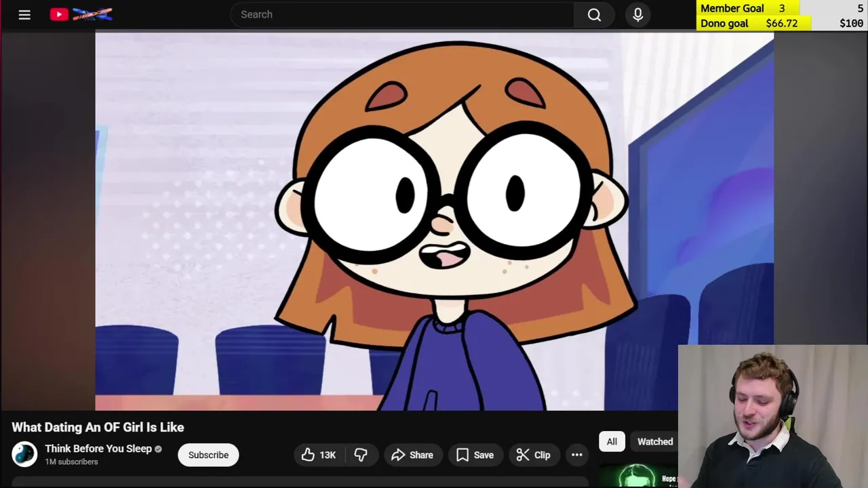Click the video player to pause

(x=434, y=222)
